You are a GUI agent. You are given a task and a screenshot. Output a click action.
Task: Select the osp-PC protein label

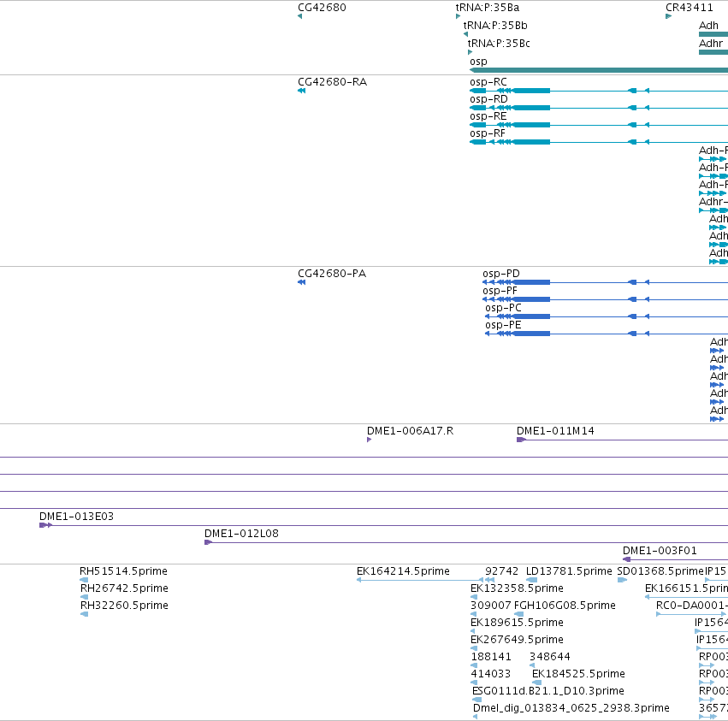pos(503,308)
